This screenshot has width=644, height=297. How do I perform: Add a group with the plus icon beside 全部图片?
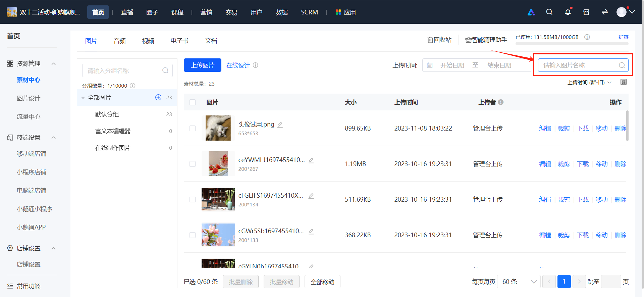[x=158, y=97]
